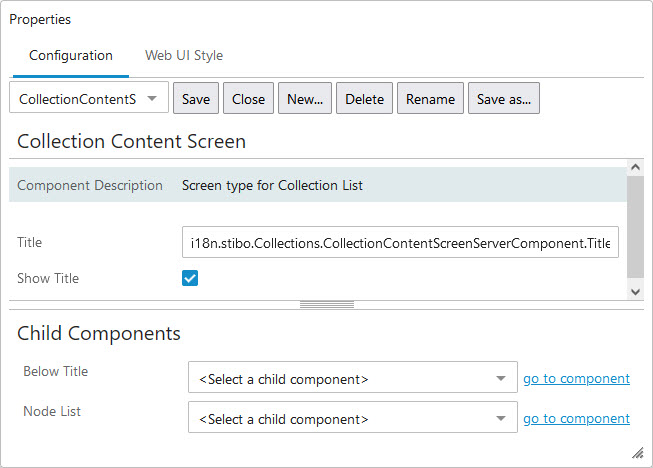Click the resize grip in the panel corner

click(x=637, y=452)
